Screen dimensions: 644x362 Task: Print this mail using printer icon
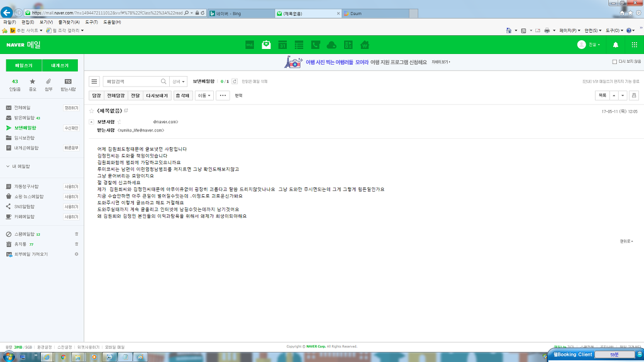(634, 96)
